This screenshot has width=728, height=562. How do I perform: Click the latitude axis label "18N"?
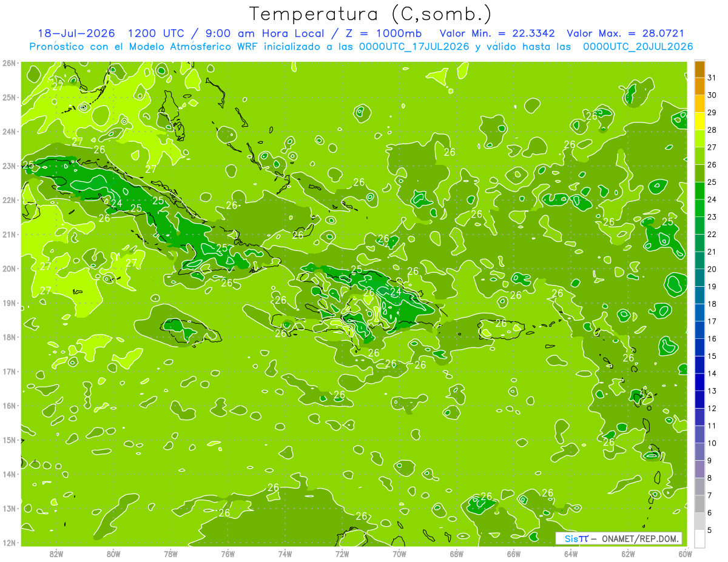click(9, 337)
